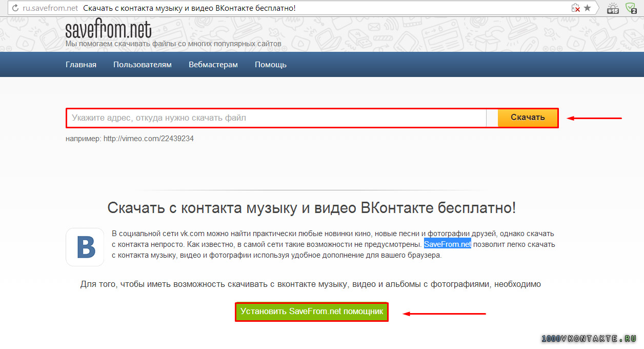Click heading Скачать с контакта музыку
The height and width of the screenshot is (349, 644).
point(312,208)
